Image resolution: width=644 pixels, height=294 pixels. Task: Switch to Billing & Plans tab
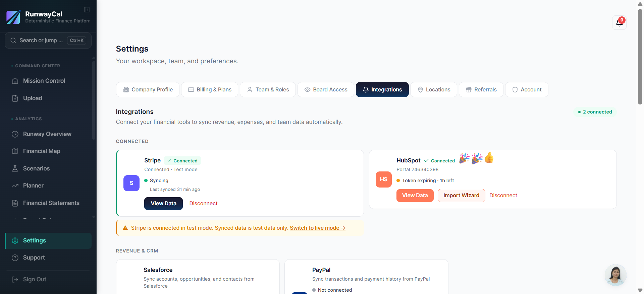pyautogui.click(x=210, y=90)
